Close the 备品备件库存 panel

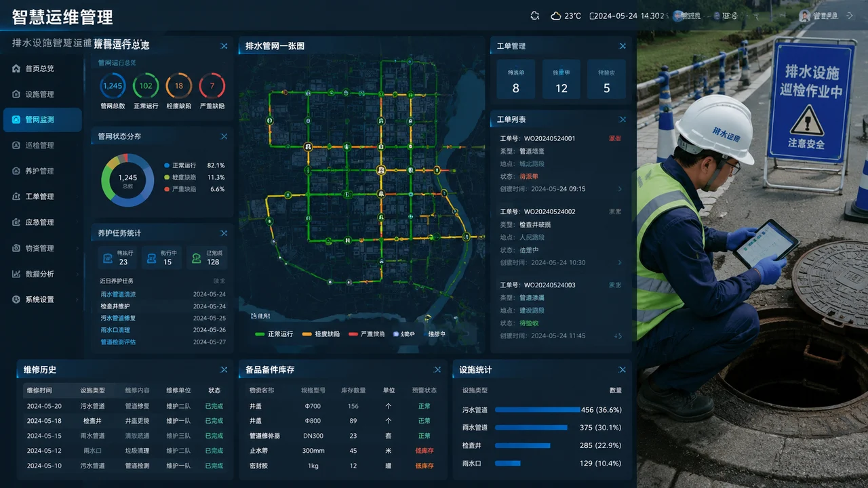click(437, 369)
